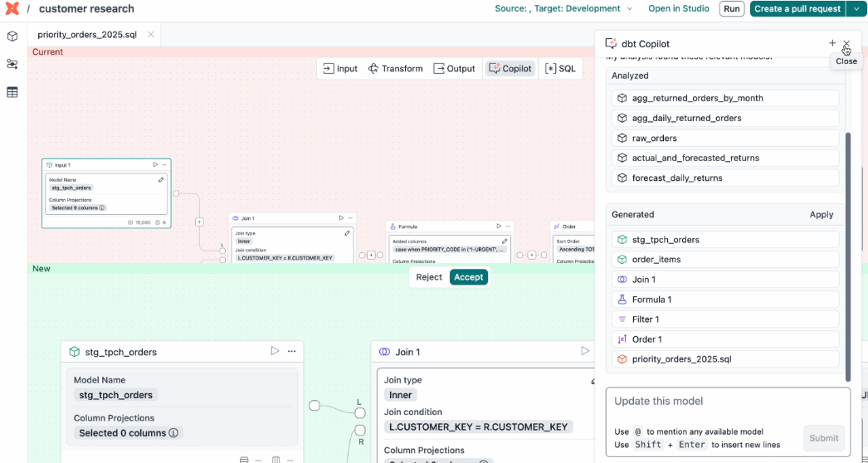This screenshot has width=868, height=463.
Task: Edit the Current Join 1 pencil icon
Action: (347, 233)
